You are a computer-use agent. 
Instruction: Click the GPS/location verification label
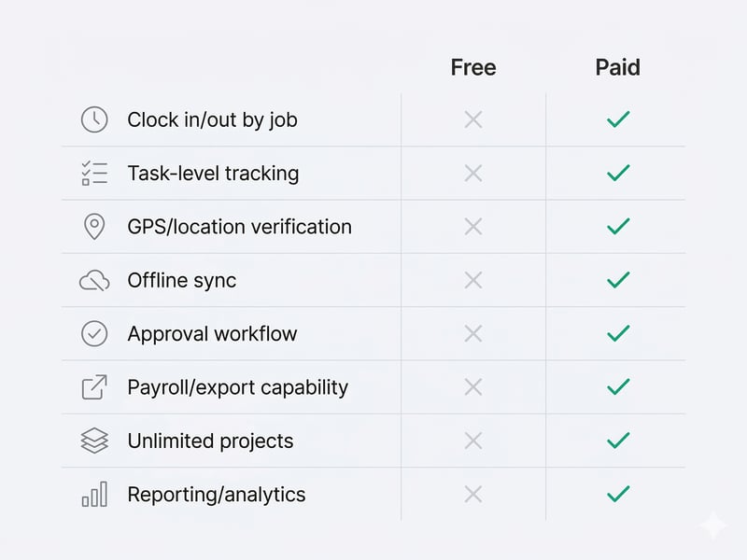click(239, 227)
